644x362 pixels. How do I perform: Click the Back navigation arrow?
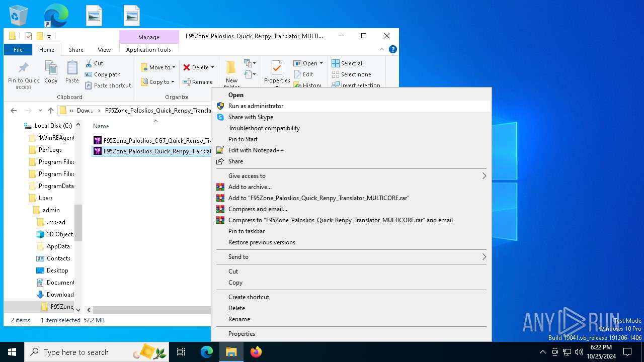14,111
